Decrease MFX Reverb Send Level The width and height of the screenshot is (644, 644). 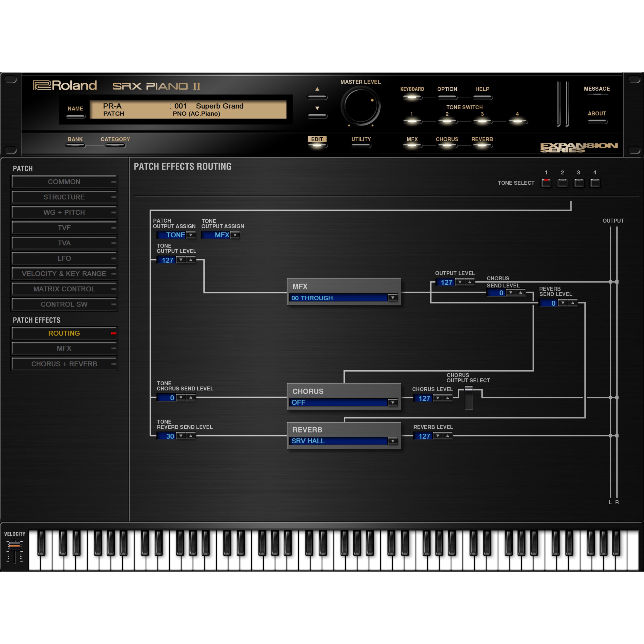(563, 303)
